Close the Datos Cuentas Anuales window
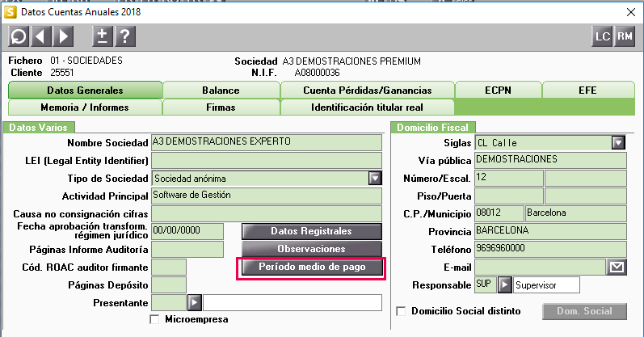The image size is (644, 337). point(631,12)
